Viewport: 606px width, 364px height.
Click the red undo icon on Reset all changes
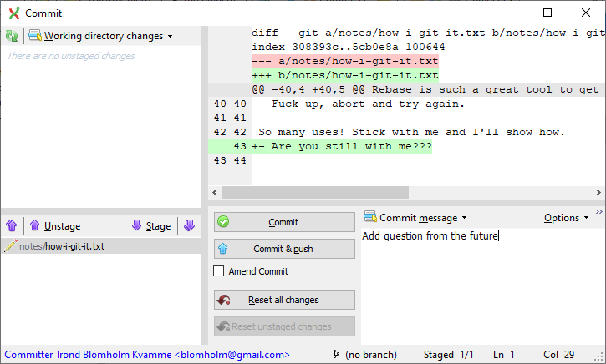[x=224, y=300]
